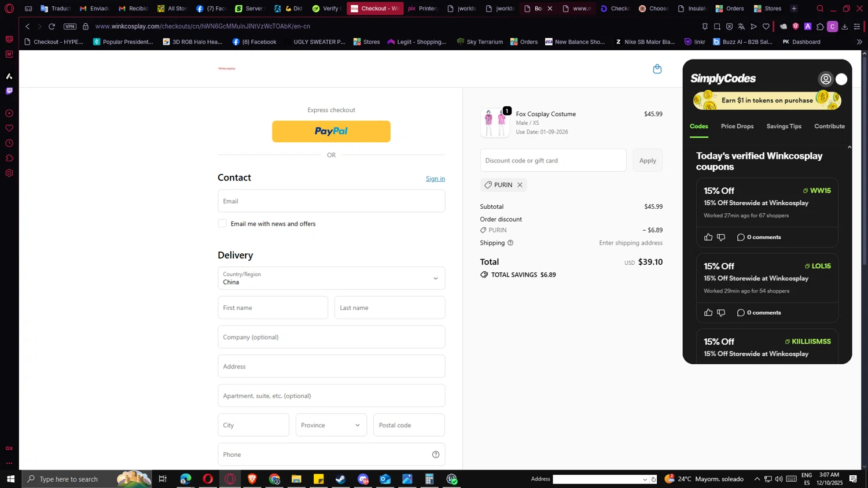The image size is (868, 488).
Task: Expand the Country/Region dropdown
Action: point(332,278)
